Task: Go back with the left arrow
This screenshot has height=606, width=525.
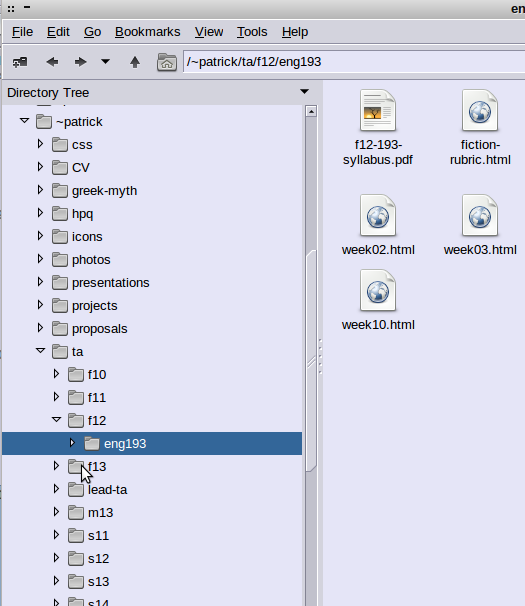Action: (x=52, y=62)
